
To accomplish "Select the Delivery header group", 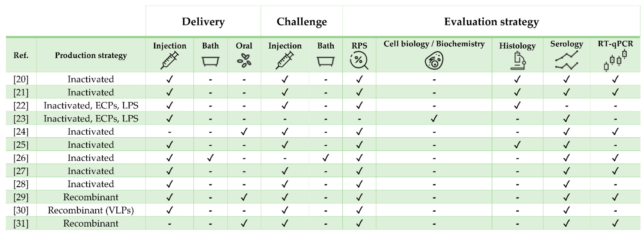I will point(203,22).
